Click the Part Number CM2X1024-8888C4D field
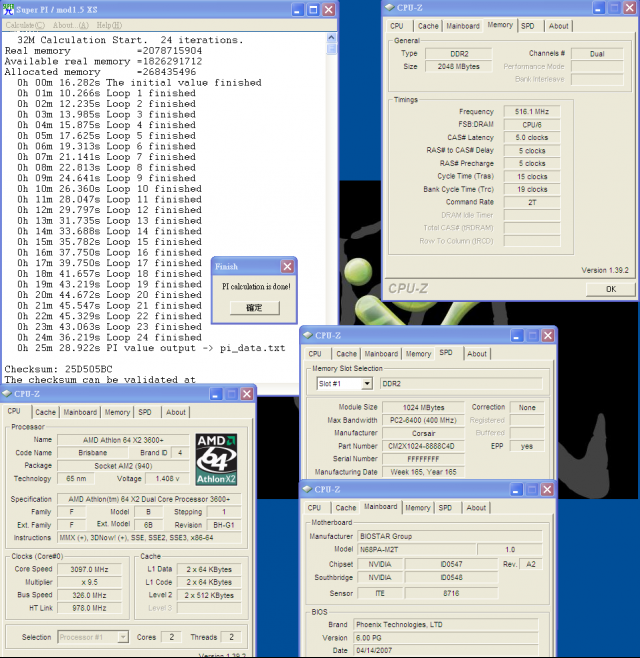 (423, 446)
